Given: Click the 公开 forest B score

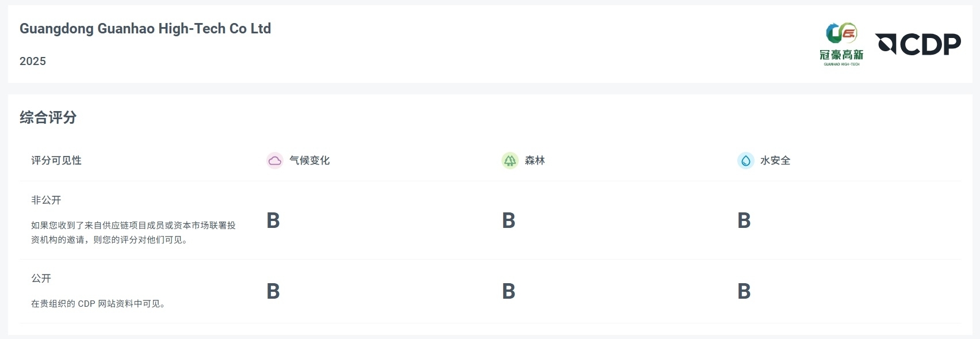Looking at the screenshot, I should (x=508, y=291).
